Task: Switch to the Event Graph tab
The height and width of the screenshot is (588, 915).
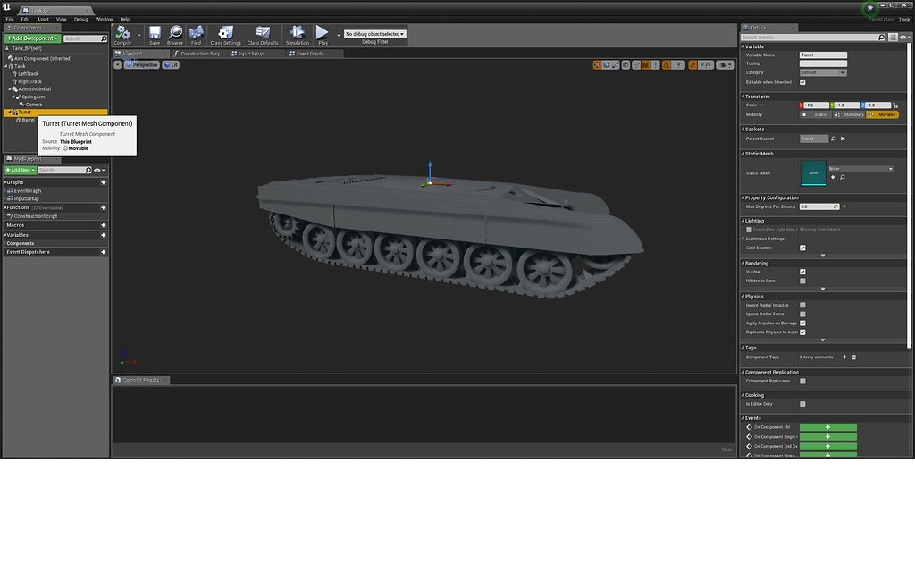Action: tap(308, 54)
